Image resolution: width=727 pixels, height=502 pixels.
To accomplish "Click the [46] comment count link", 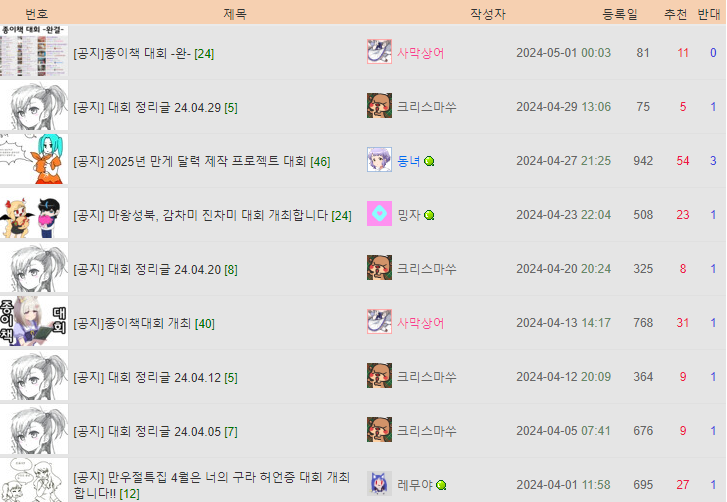I will tap(320, 162).
